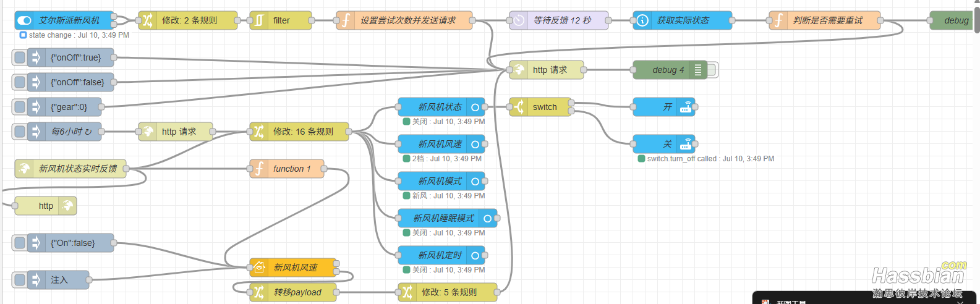
Task: Click the circle icon on 新风机模式 node
Action: [x=475, y=181]
